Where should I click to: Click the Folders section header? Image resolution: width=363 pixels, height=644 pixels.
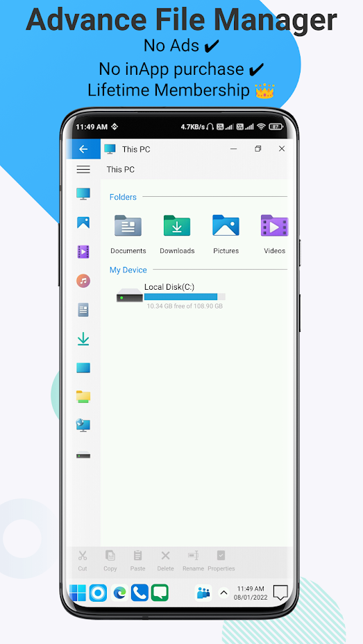pos(123,197)
